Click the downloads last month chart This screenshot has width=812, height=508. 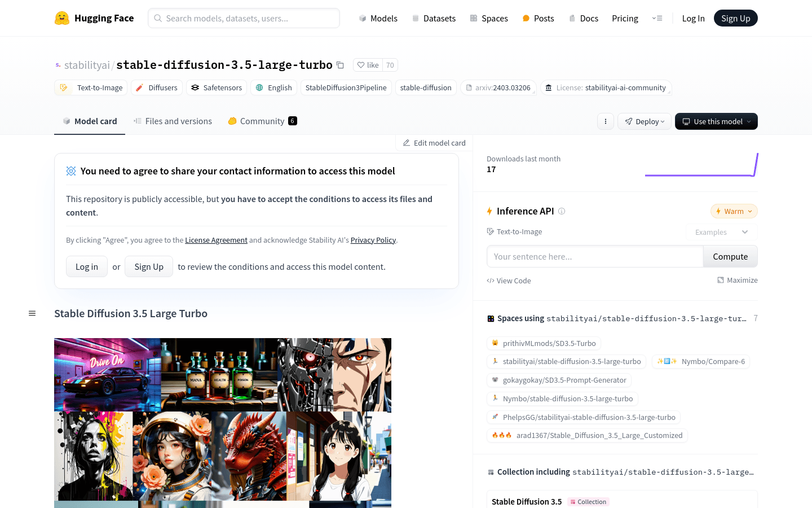701,164
